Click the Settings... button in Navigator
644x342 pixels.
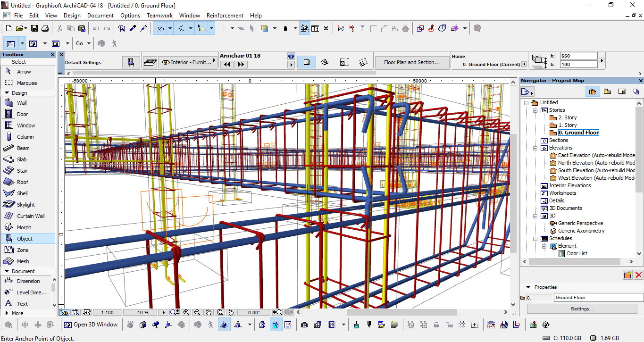point(582,309)
